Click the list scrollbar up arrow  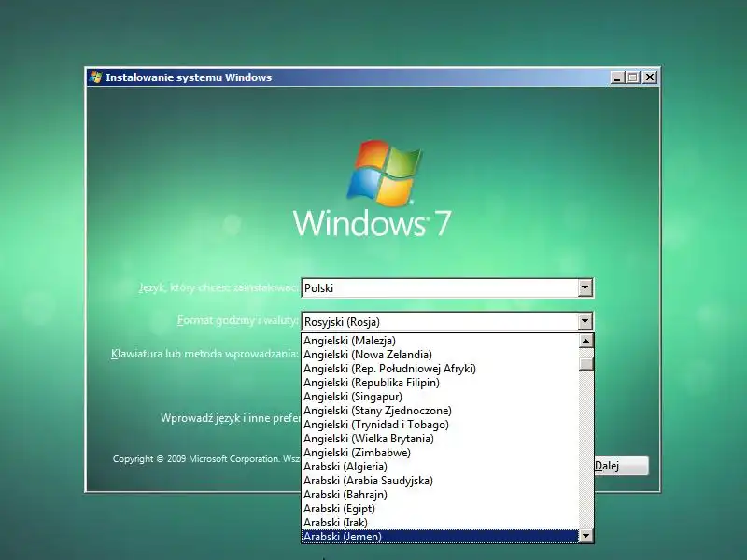[585, 341]
